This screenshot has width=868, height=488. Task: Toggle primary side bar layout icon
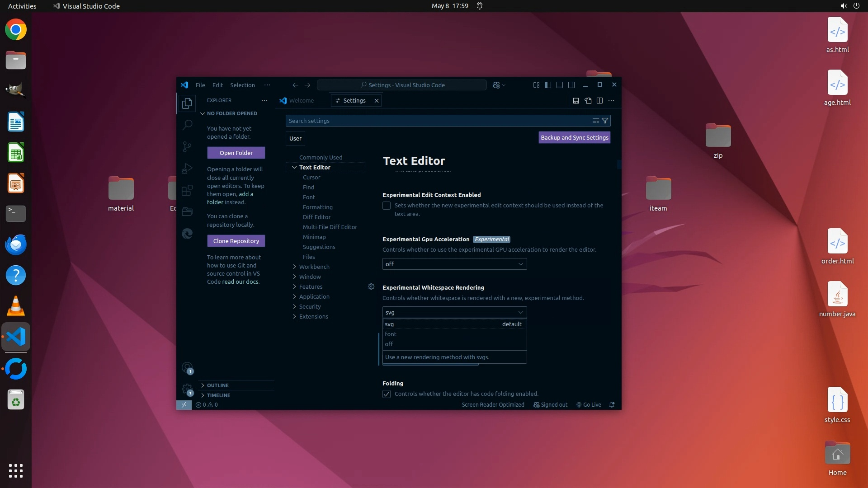tap(548, 85)
